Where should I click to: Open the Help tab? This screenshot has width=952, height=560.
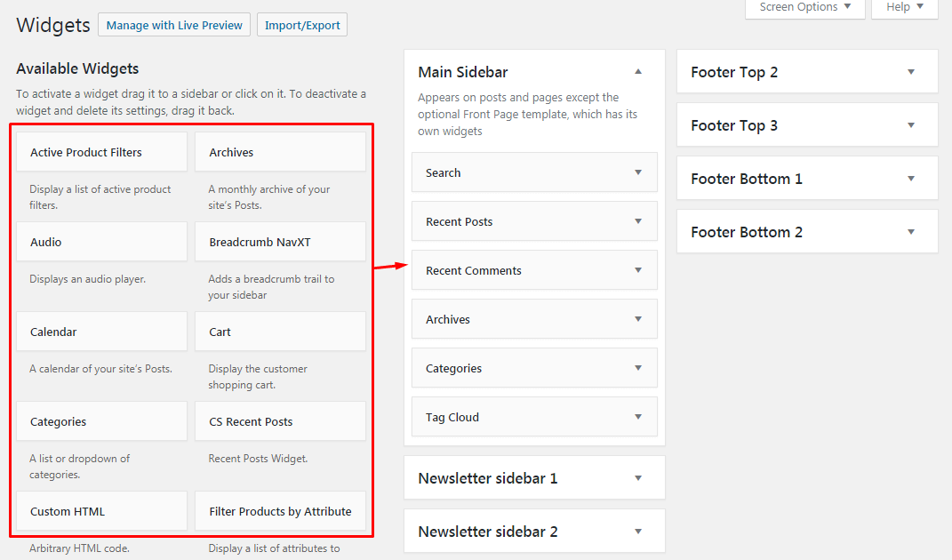pos(904,7)
